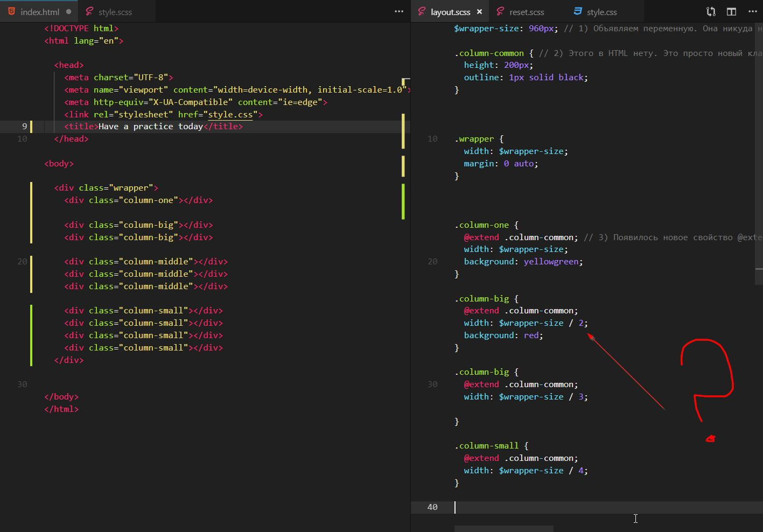Screen dimensions: 763x532
Task: Click the '</html>' closing tag
Action: coord(61,409)
